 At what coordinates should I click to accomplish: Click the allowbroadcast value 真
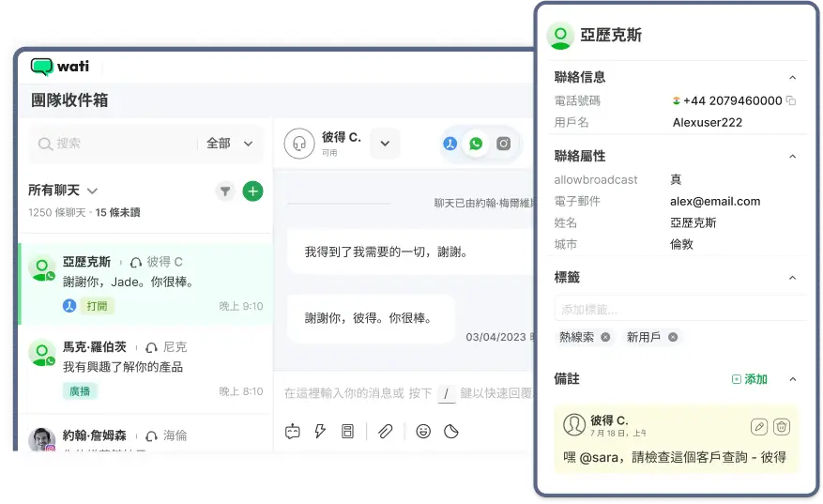click(676, 179)
